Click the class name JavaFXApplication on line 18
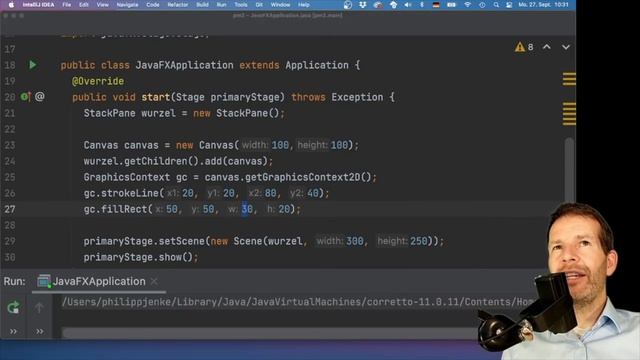The width and height of the screenshot is (640, 360). click(x=184, y=65)
